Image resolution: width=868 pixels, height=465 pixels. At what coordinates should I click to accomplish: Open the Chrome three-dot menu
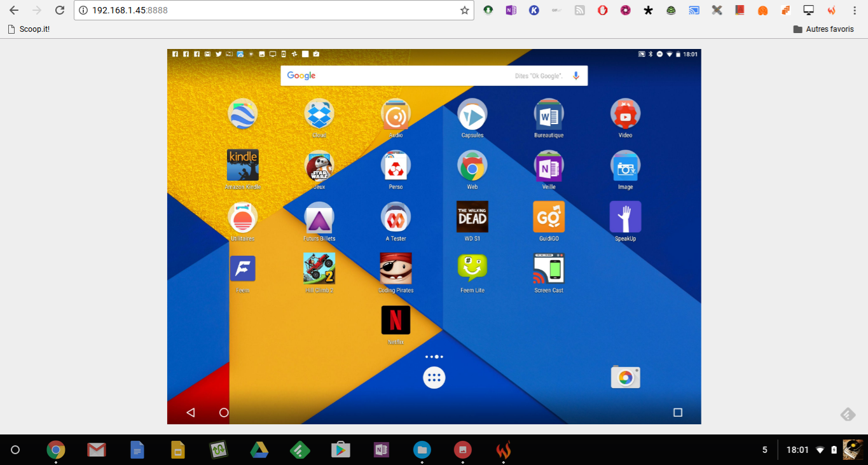[854, 10]
